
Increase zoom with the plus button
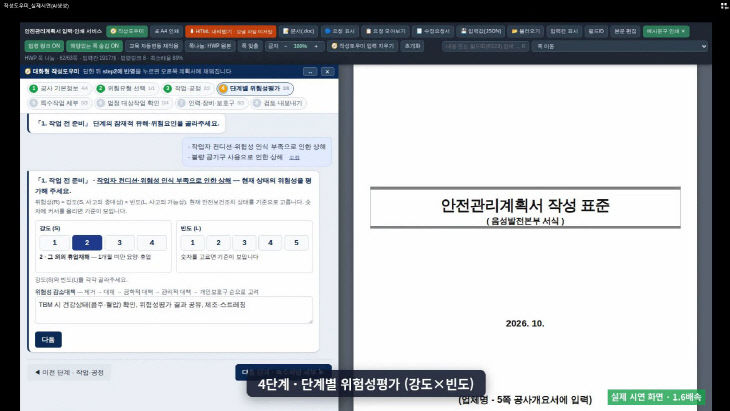coord(316,46)
